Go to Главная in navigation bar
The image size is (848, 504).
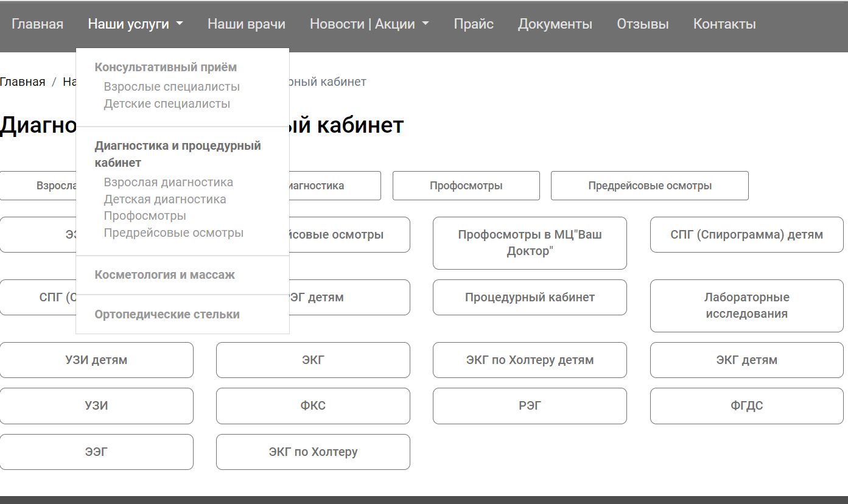pos(37,24)
